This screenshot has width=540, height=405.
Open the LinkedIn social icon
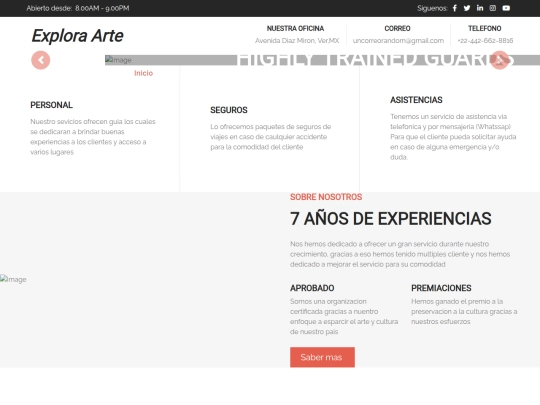(x=480, y=8)
